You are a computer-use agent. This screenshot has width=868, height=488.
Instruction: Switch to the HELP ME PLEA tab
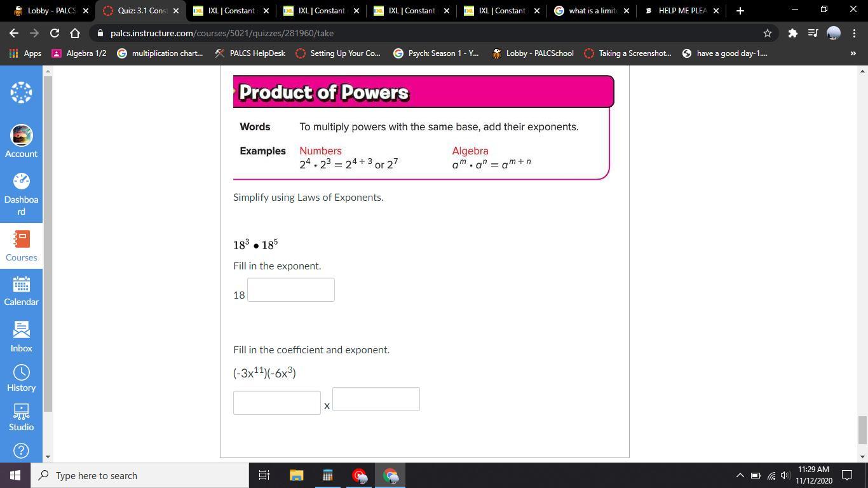(x=681, y=11)
